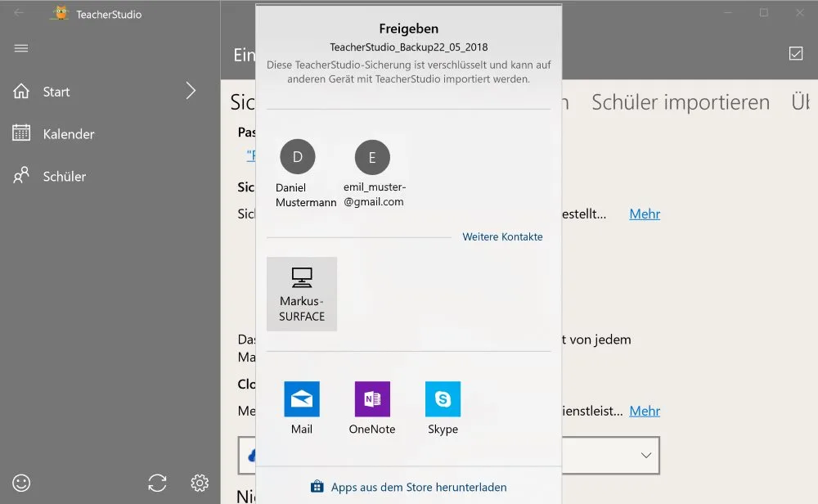Click the TeacherStudio owl logo
This screenshot has width=818, height=504.
click(61, 13)
